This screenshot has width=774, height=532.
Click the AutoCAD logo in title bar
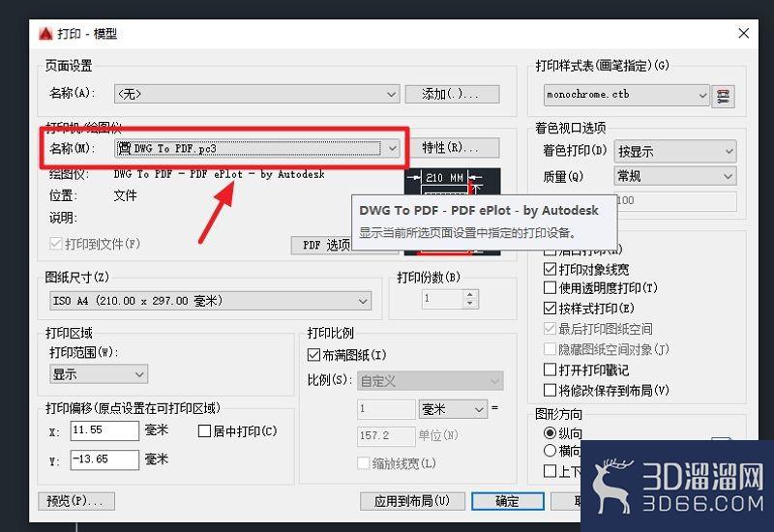[x=45, y=34]
